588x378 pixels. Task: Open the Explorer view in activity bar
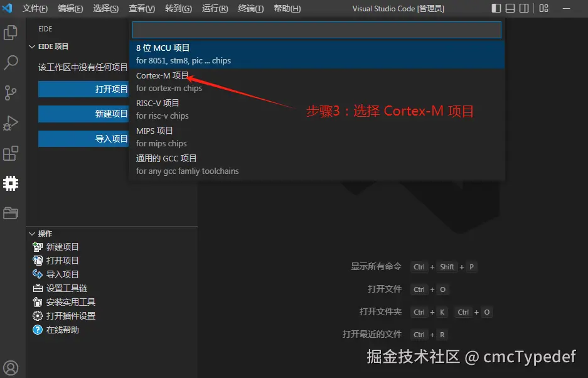(x=11, y=32)
